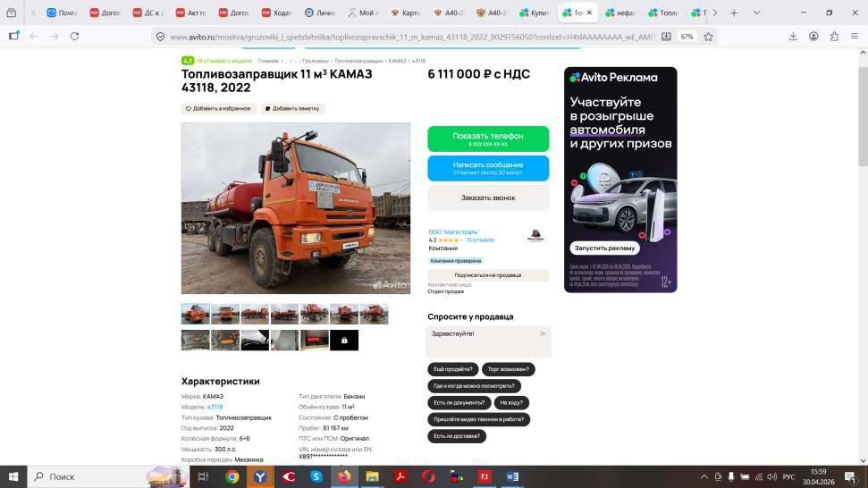Select the Есть ли доставка? quick question
The image size is (868, 488).
[457, 436]
